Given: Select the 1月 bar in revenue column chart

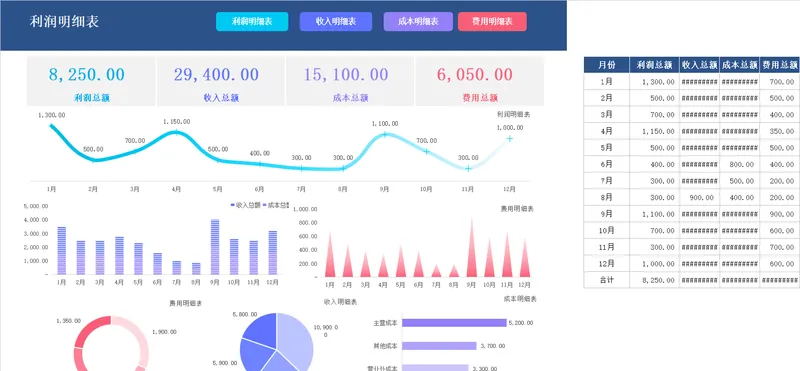Looking at the screenshot, I should (x=62, y=251).
